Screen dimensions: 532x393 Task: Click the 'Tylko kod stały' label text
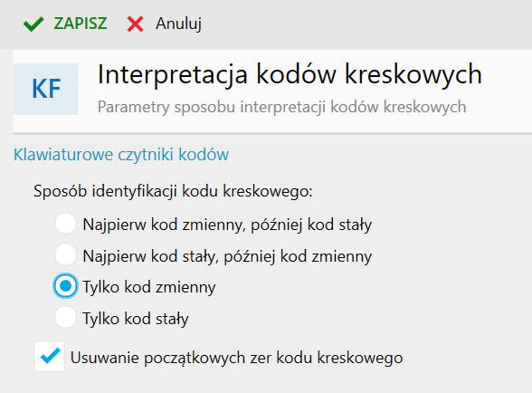[136, 319]
